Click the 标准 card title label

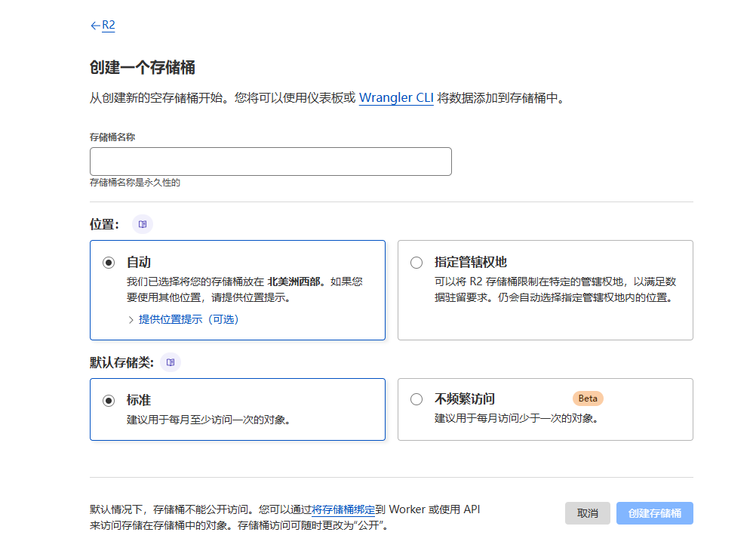139,400
